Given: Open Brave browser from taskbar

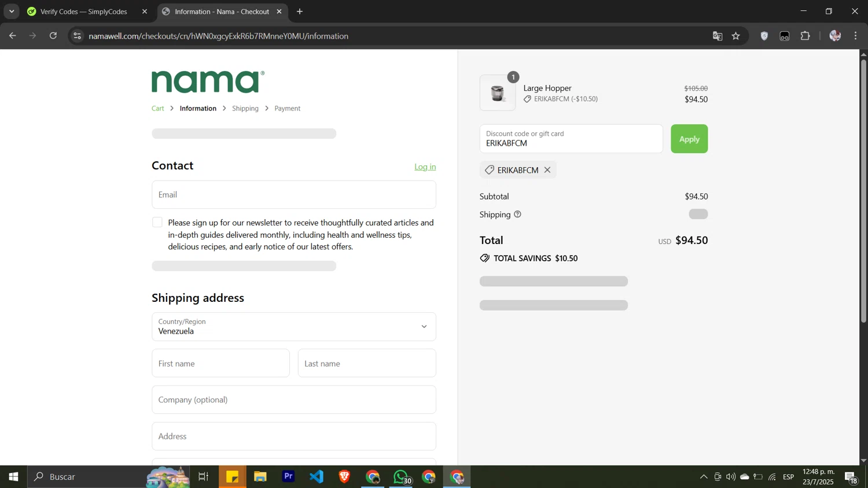Looking at the screenshot, I should coord(345,477).
